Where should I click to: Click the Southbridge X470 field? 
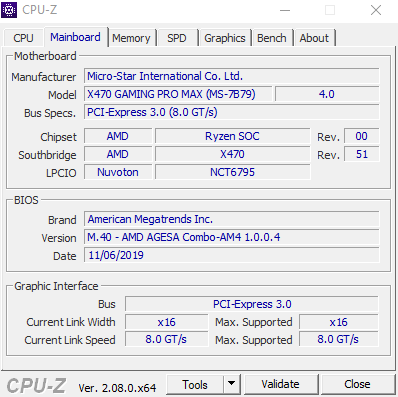pyautogui.click(x=232, y=154)
